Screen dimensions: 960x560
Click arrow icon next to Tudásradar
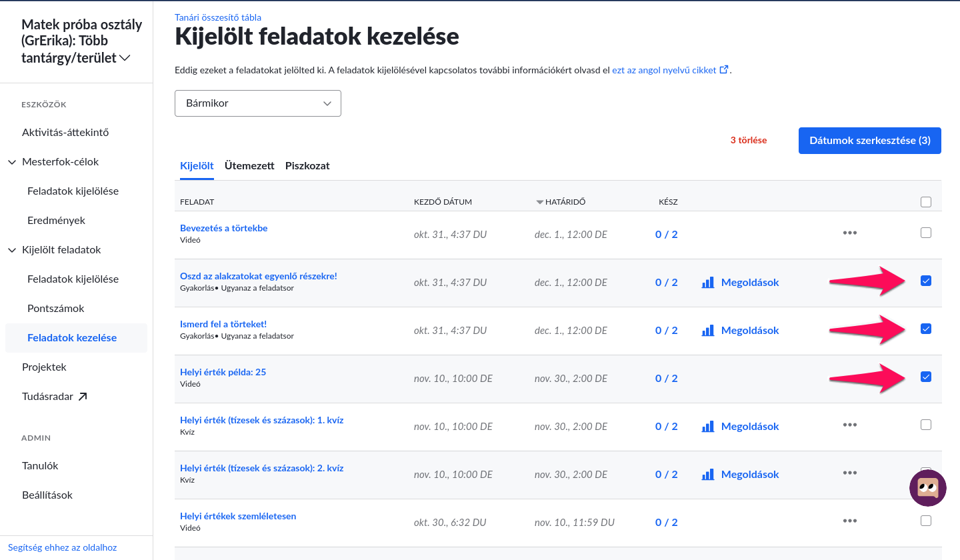coord(83,397)
